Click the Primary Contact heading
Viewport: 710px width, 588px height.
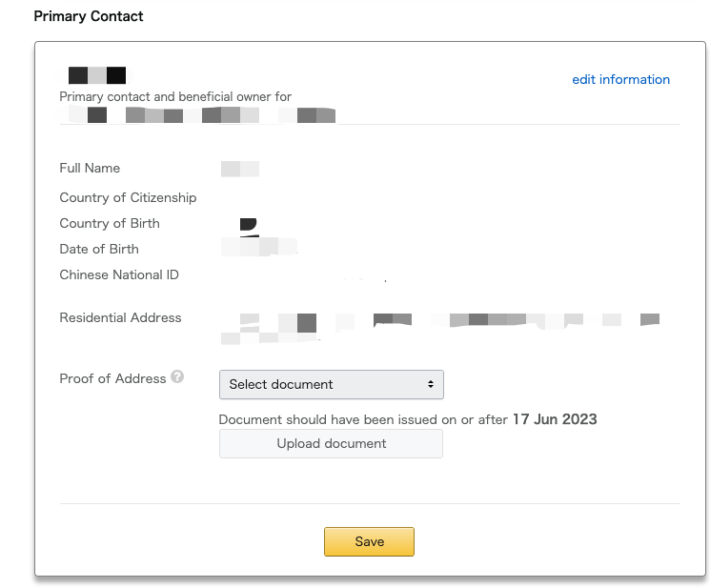click(x=89, y=16)
